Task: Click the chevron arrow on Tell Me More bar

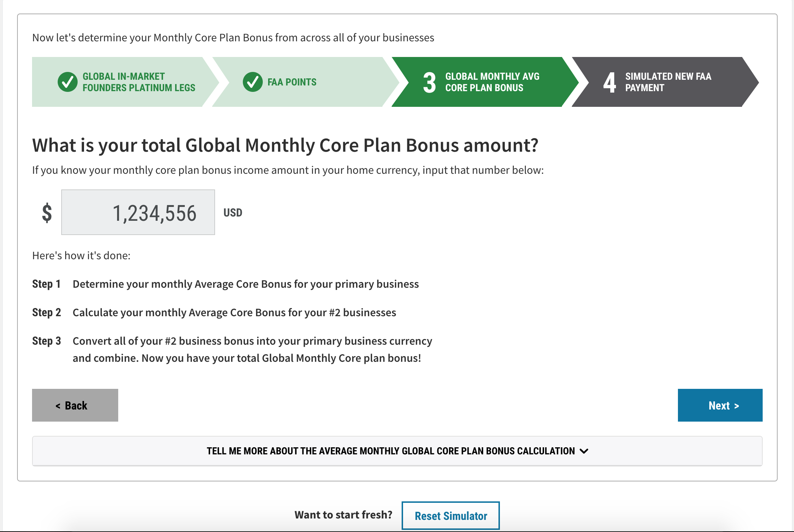Action: click(x=584, y=451)
